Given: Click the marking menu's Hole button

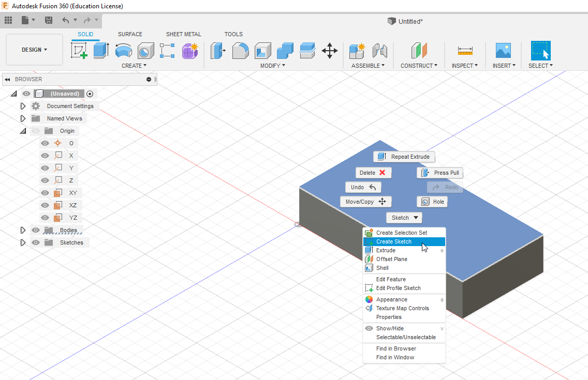Looking at the screenshot, I should click(x=432, y=202).
